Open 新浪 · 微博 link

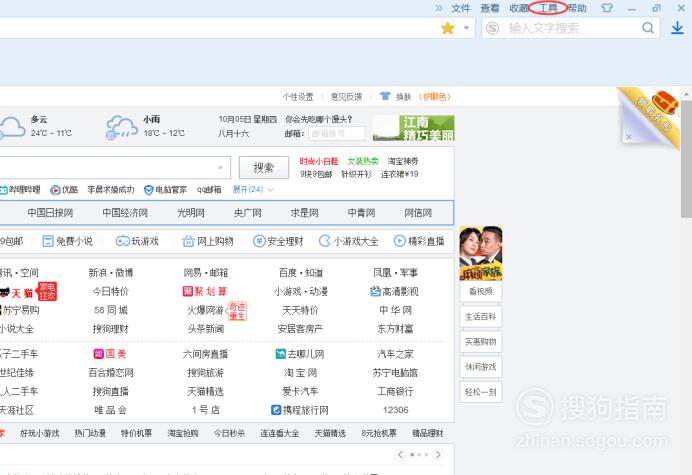[111, 273]
